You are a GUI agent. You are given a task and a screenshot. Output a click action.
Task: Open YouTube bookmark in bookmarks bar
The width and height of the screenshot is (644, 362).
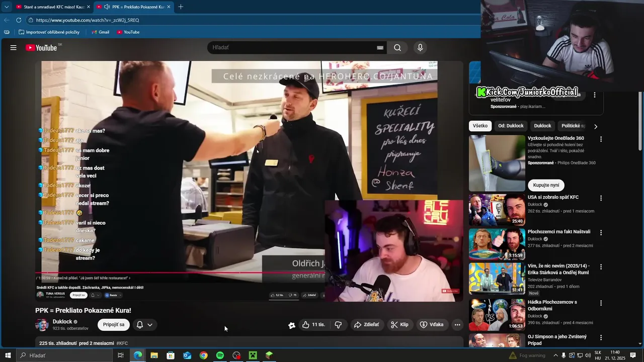coord(128,32)
